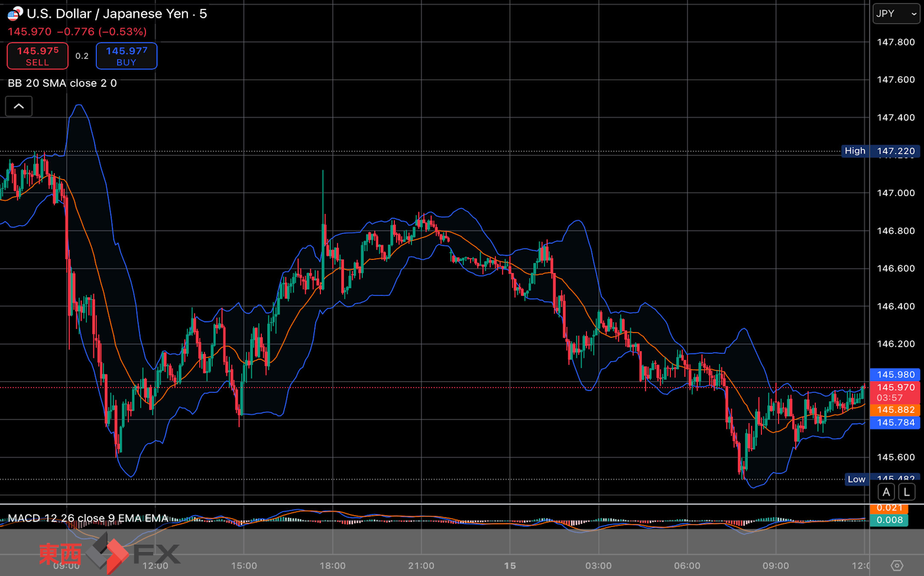Click the orange 145.882 SMA price tag
Viewport: 924px width, 576px height.
coord(895,410)
